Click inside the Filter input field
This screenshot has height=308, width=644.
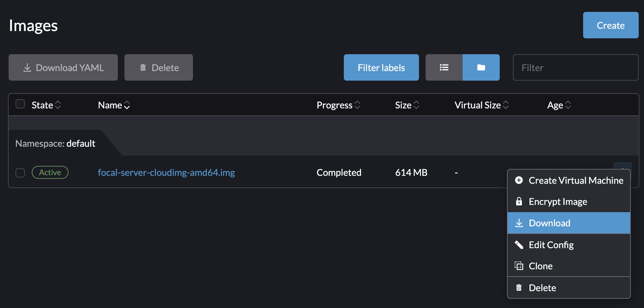point(575,67)
